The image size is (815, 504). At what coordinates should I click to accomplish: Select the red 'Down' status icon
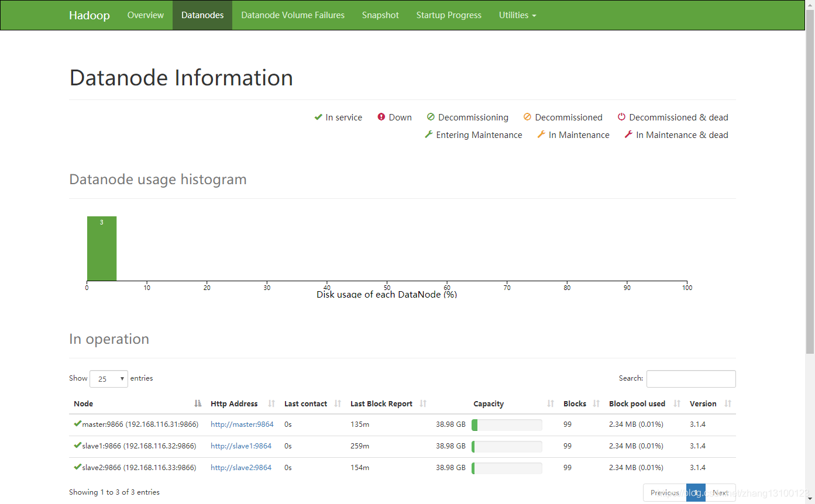[382, 117]
